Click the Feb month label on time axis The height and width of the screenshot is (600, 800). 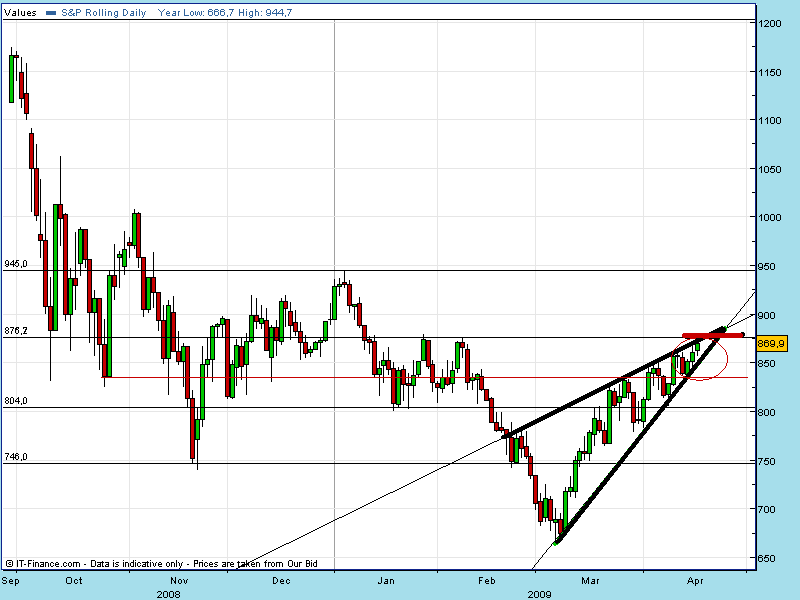[487, 581]
